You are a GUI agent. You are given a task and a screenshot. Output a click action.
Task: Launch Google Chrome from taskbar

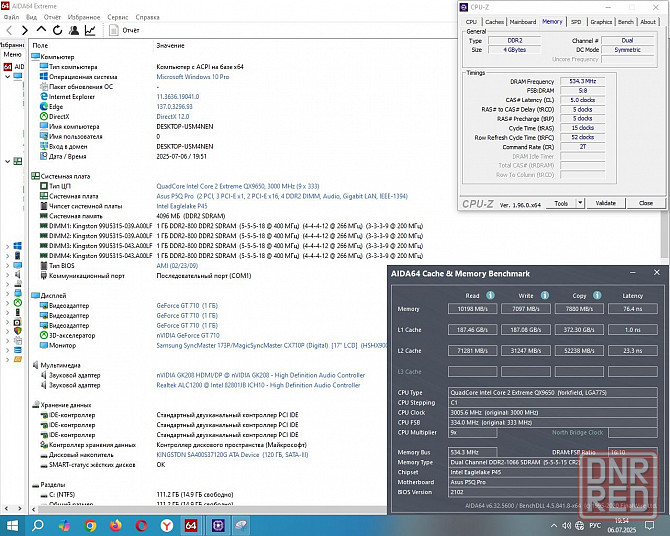point(90,525)
